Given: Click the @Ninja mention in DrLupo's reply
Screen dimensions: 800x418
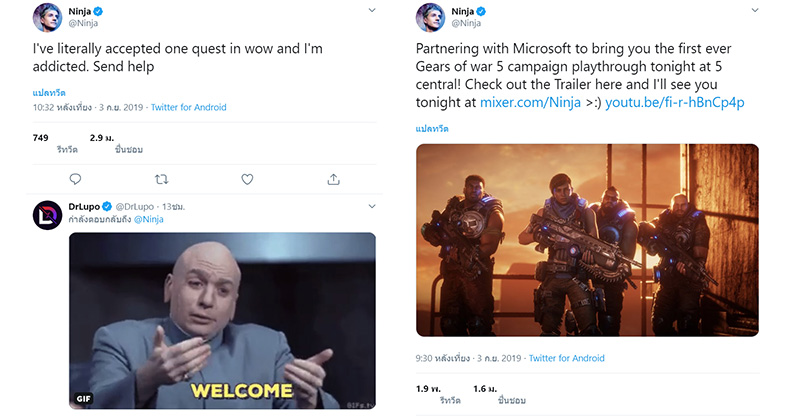Looking at the screenshot, I should (148, 219).
